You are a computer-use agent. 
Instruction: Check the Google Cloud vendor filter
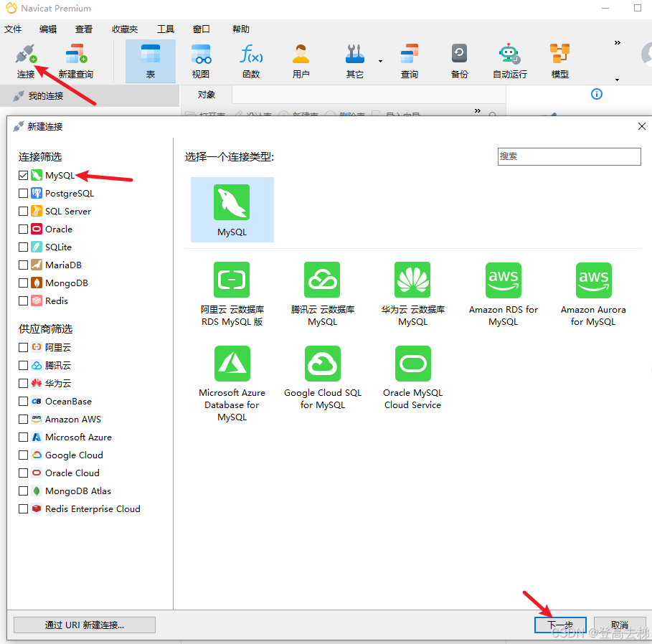tap(23, 455)
